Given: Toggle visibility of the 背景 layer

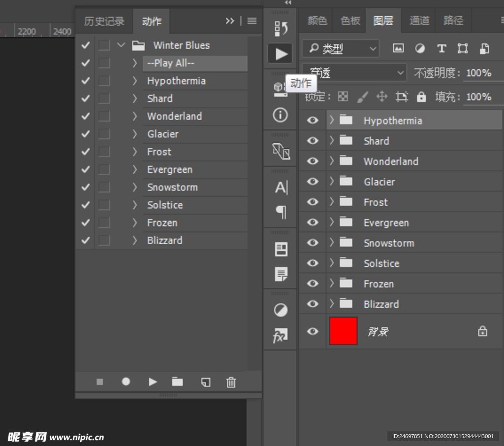Looking at the screenshot, I should point(313,331).
